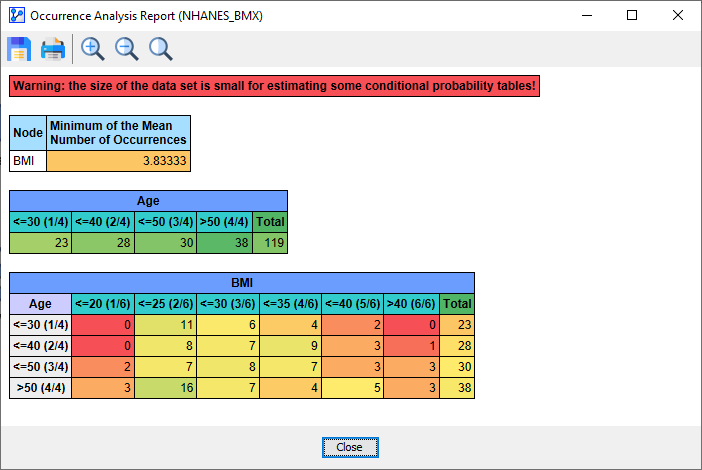This screenshot has width=702, height=470.
Task: Click the BMI table Total header
Action: pyautogui.click(x=457, y=304)
